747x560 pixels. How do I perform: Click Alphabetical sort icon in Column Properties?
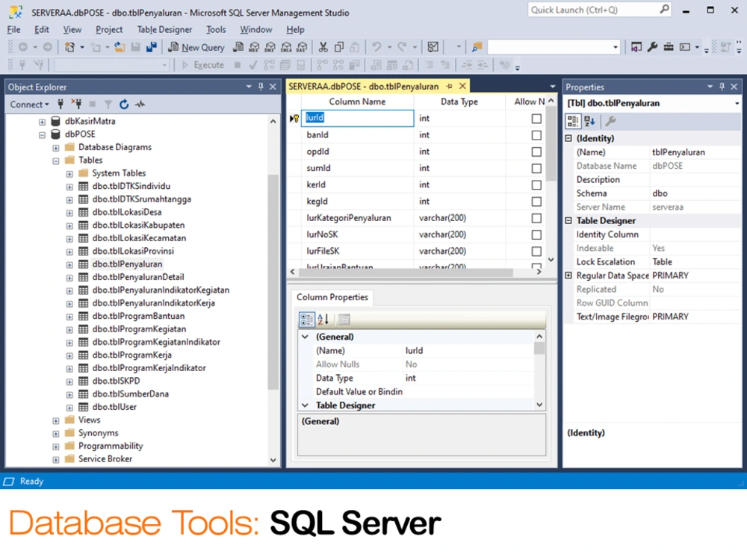pyautogui.click(x=323, y=320)
